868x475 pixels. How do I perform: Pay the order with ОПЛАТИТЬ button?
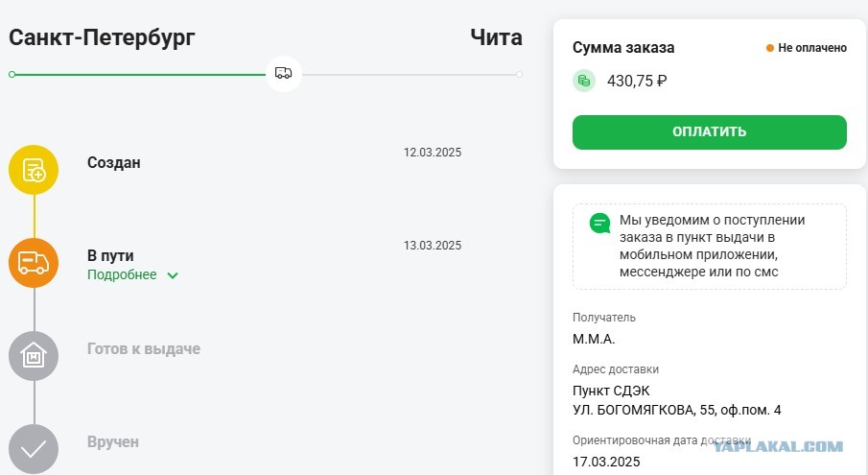click(709, 131)
